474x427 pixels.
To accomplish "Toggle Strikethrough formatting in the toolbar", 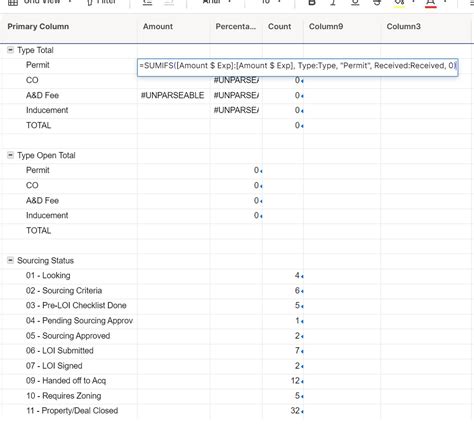I will pyautogui.click(x=377, y=3).
